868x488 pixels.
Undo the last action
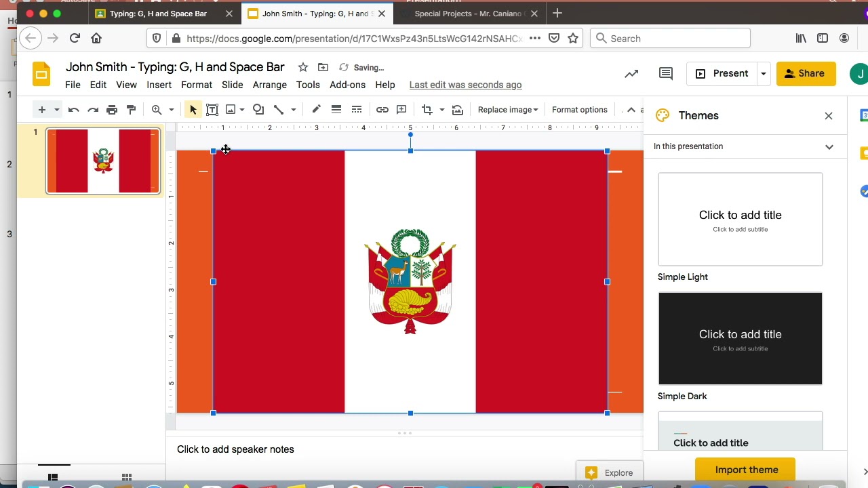click(73, 110)
